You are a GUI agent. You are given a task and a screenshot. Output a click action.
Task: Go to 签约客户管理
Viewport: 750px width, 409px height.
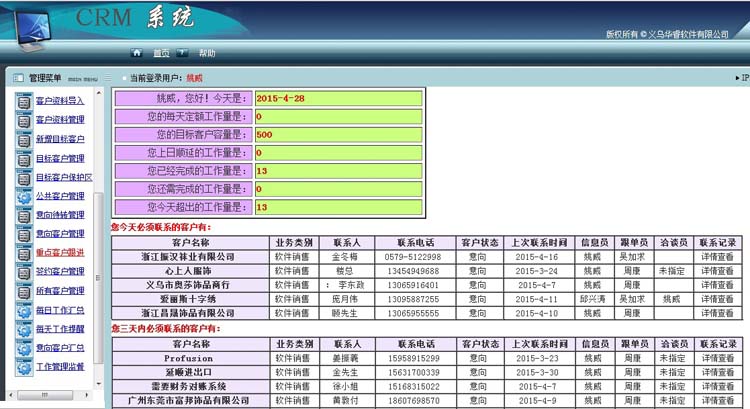(60, 271)
